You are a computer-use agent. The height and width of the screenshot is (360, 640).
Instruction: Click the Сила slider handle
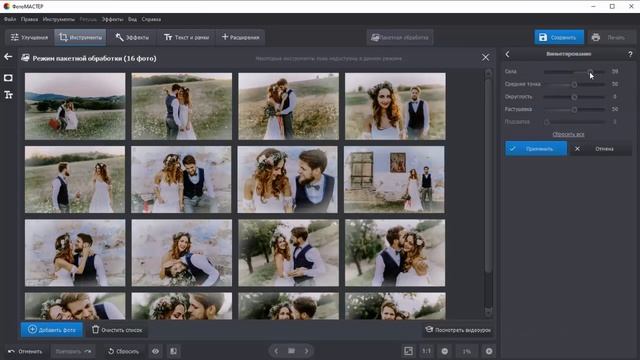pos(590,72)
